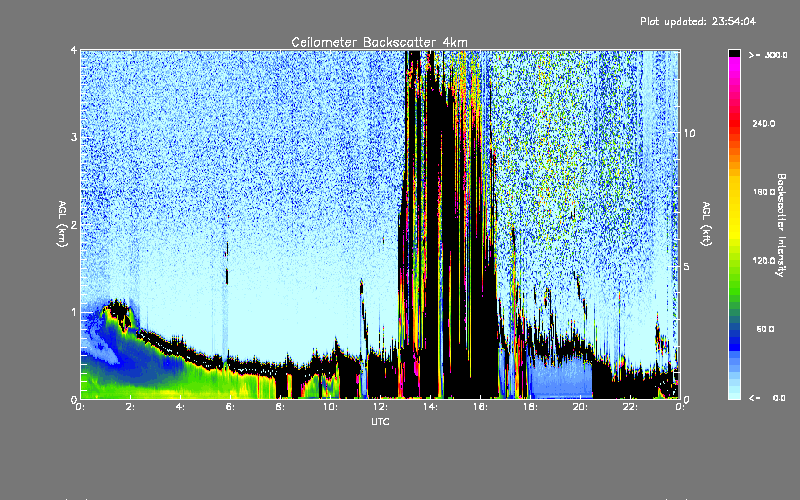Click the "14:" hour tick label

[430, 407]
